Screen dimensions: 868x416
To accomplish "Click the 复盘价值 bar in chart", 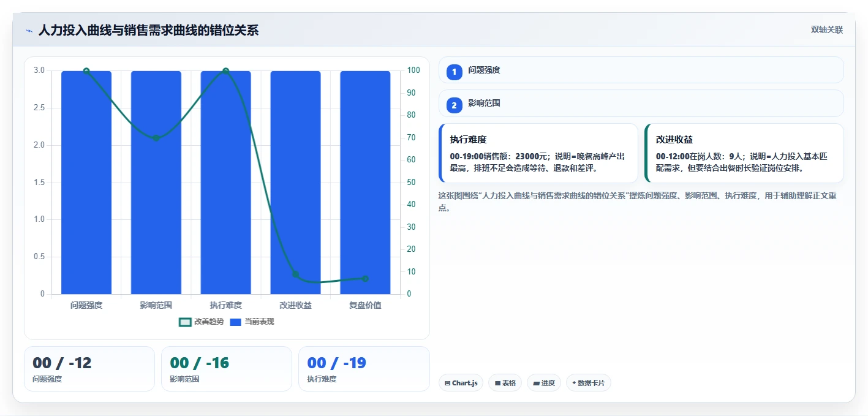I will (365, 183).
